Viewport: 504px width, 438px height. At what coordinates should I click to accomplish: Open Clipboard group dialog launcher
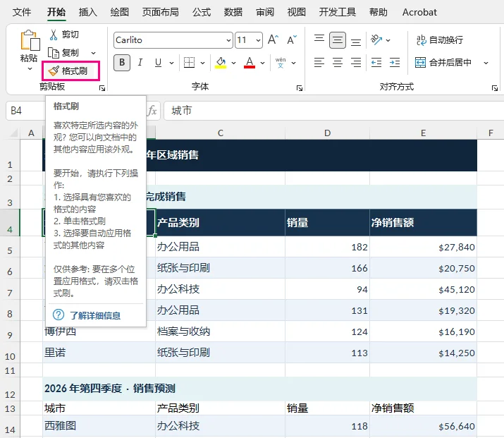tap(102, 88)
